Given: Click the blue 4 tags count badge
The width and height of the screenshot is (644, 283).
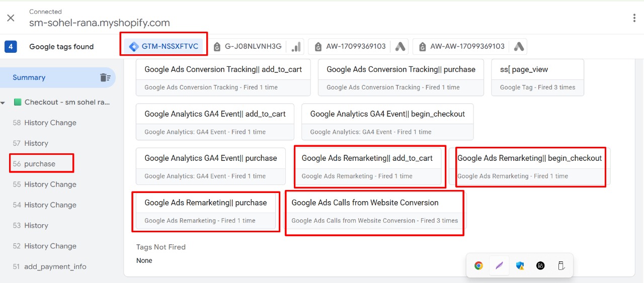Looking at the screenshot, I should click(x=11, y=46).
